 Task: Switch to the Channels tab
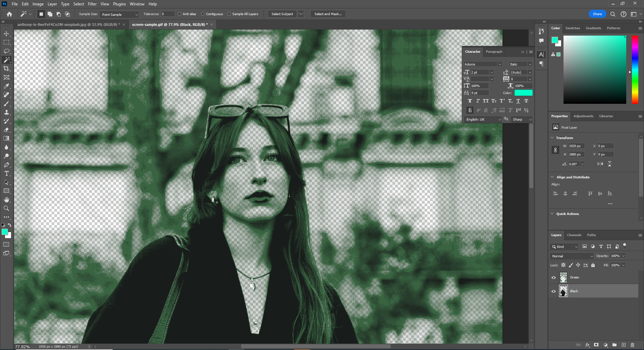tap(574, 235)
